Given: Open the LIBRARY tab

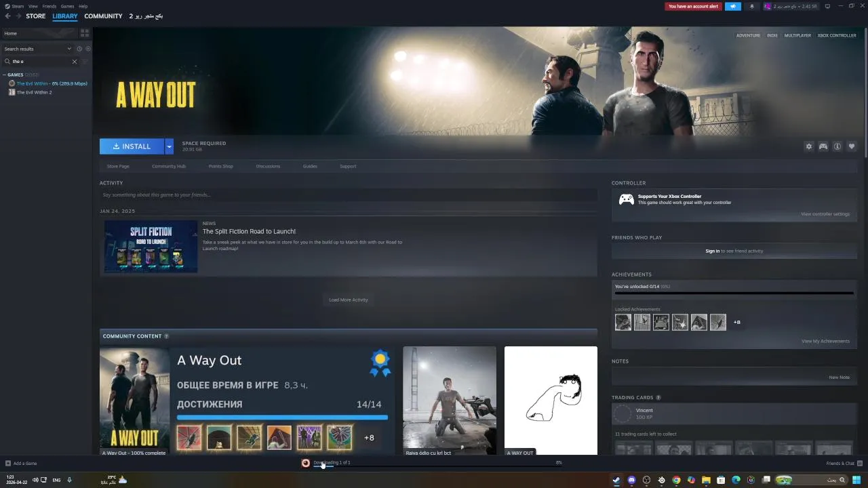Looking at the screenshot, I should pos(65,16).
